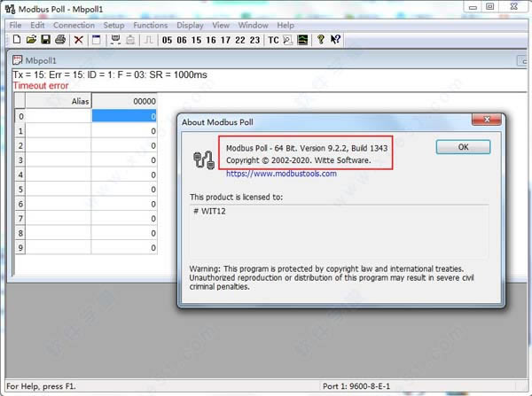The width and height of the screenshot is (532, 396).
Task: Click function code 23 toolbar button
Action: coord(254,40)
